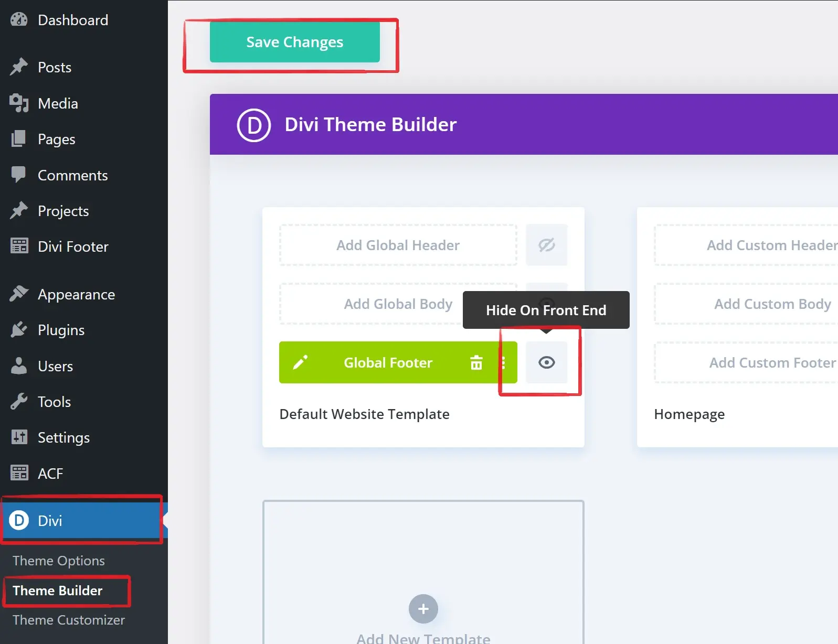
Task: Click the Projects pin icon
Action: (x=19, y=210)
